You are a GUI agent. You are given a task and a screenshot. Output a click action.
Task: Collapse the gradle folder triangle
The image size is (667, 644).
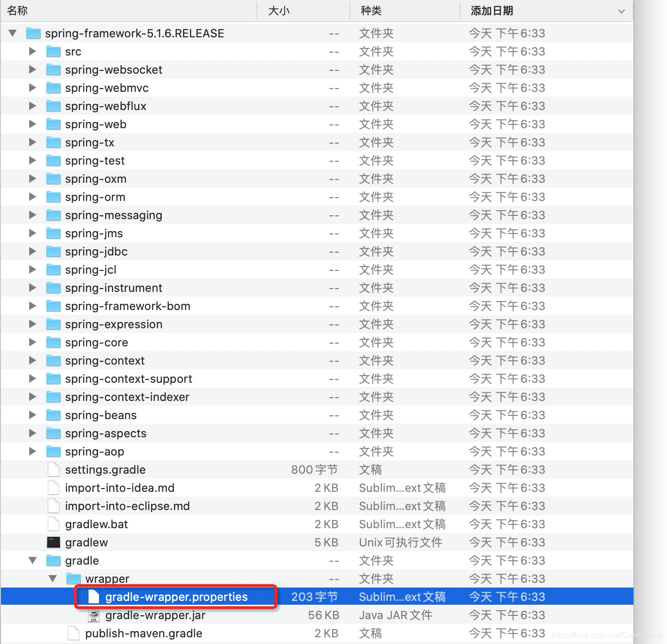33,560
